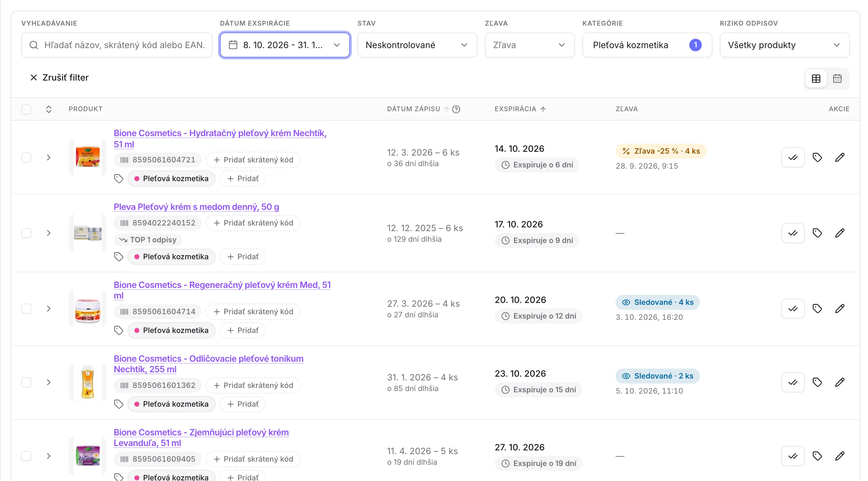The height and width of the screenshot is (481, 868).
Task: Mark Hydratačný krém Nechtík as checked
Action: coord(792,157)
